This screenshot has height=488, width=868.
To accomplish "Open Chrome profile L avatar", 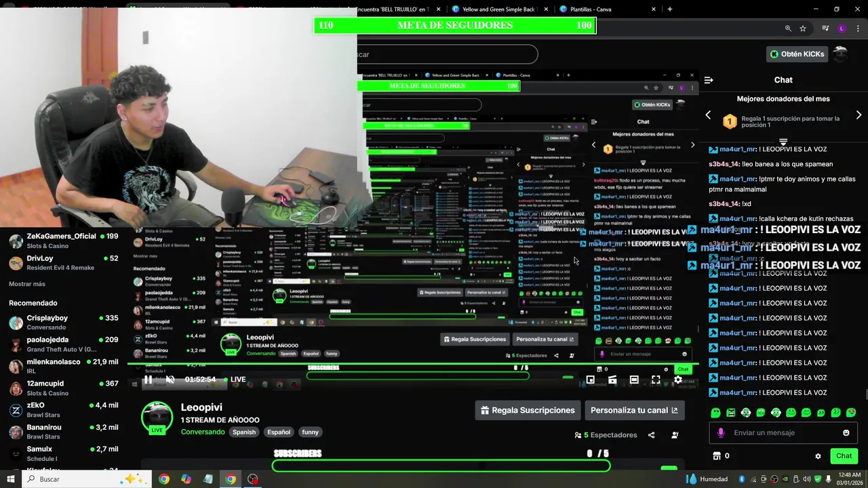I will [842, 28].
